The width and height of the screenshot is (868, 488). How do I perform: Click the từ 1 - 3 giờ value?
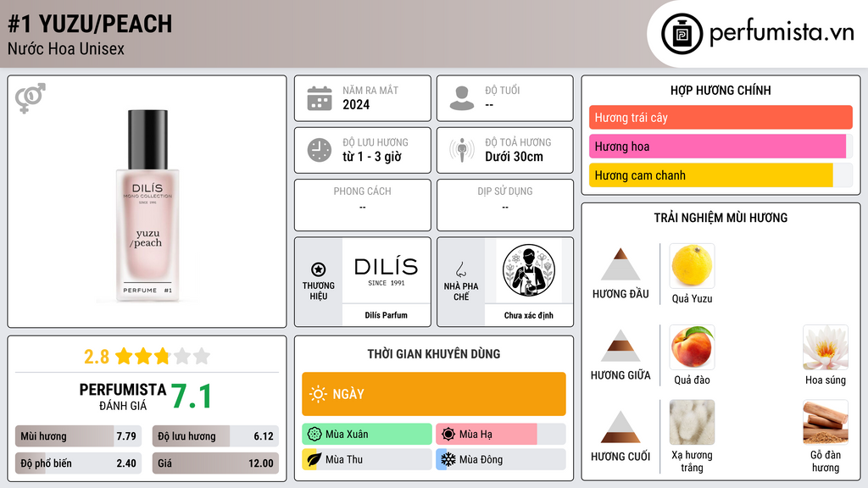(x=372, y=157)
